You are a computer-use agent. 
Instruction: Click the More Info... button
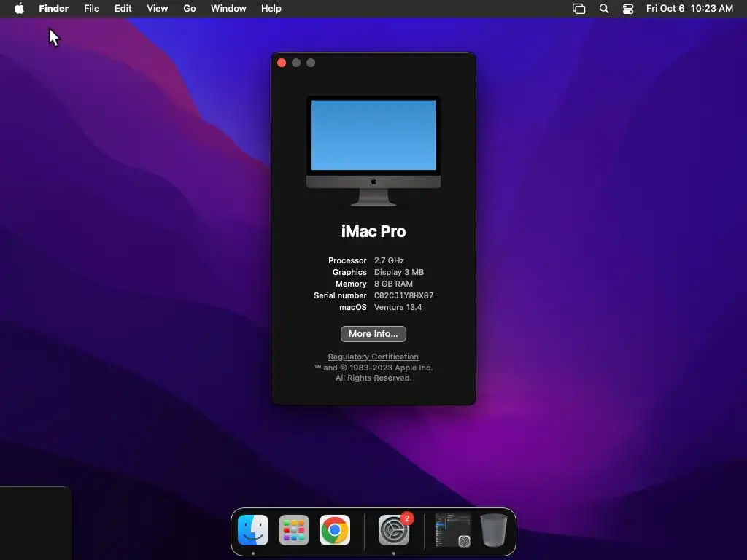[x=373, y=334]
